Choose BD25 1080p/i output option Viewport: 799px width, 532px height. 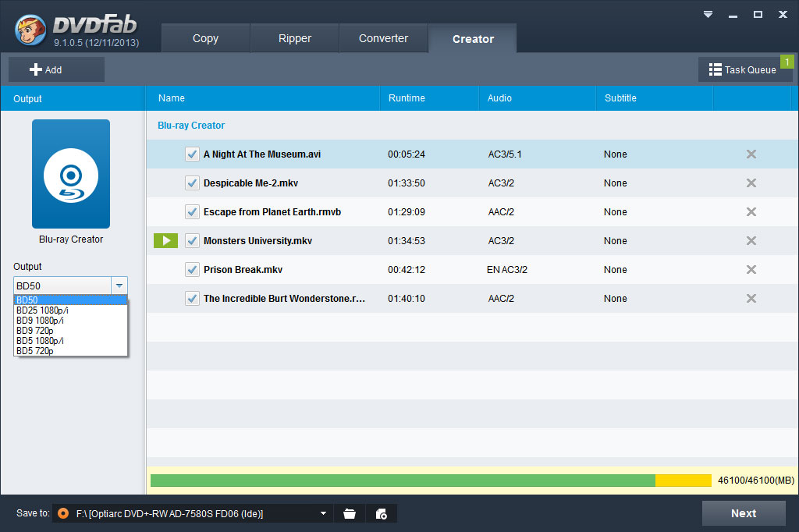[x=70, y=310]
